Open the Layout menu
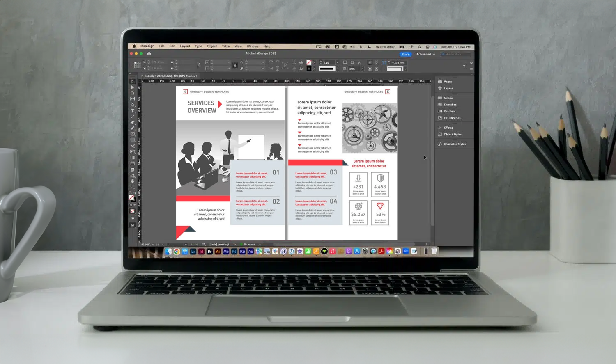The height and width of the screenshot is (364, 616). 185,46
